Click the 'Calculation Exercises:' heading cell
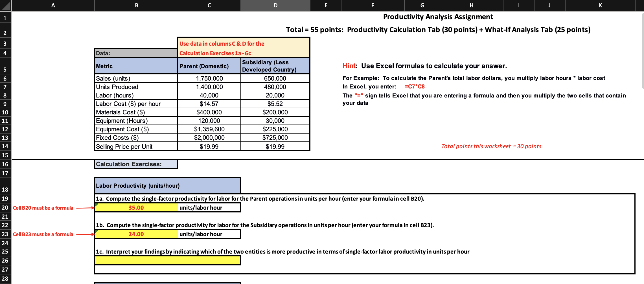 pyautogui.click(x=136, y=164)
